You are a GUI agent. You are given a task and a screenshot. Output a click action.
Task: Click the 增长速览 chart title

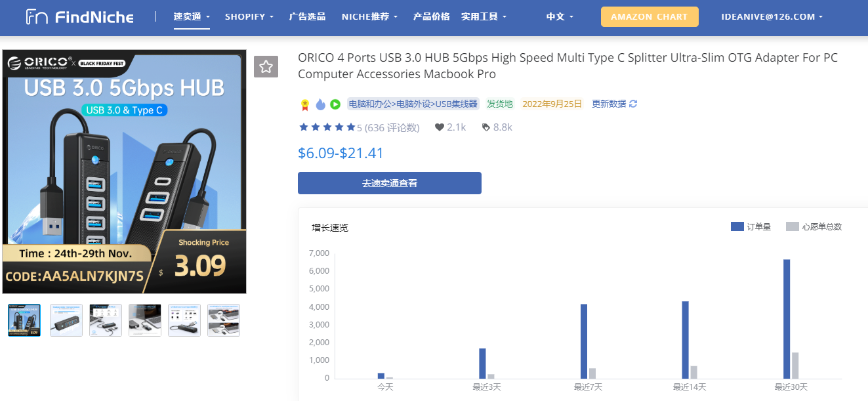pos(330,228)
